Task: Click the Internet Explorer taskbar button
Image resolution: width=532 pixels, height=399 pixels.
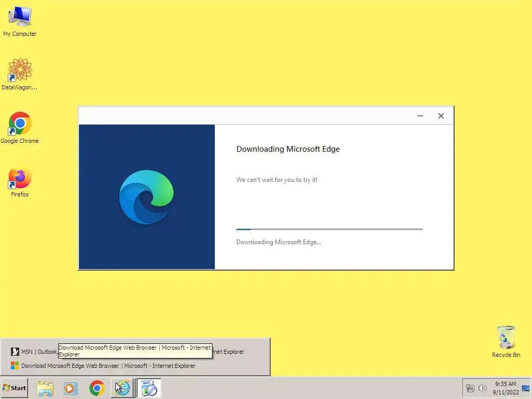Action: pyautogui.click(x=122, y=388)
